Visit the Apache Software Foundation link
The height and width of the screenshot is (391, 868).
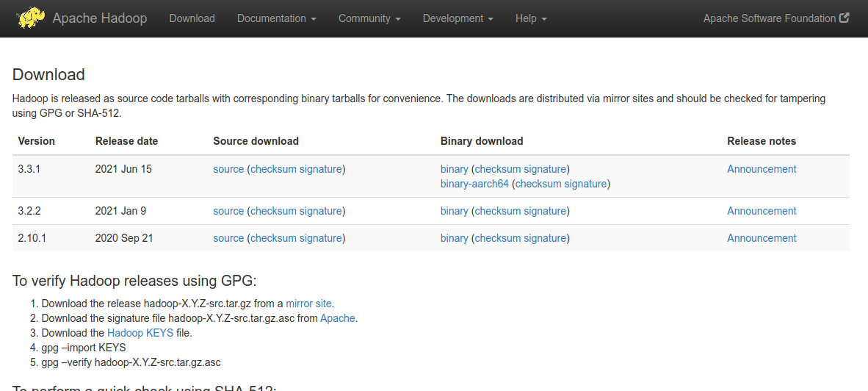pos(769,18)
